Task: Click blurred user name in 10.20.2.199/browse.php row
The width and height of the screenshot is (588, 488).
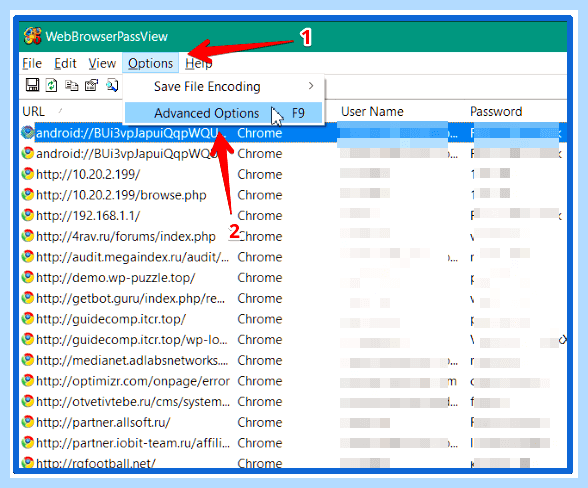Action: (365, 193)
